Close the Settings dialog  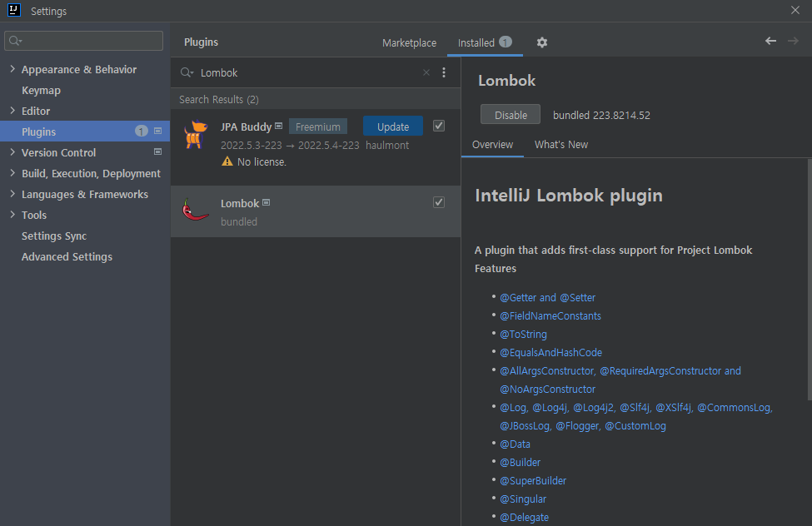pos(795,10)
